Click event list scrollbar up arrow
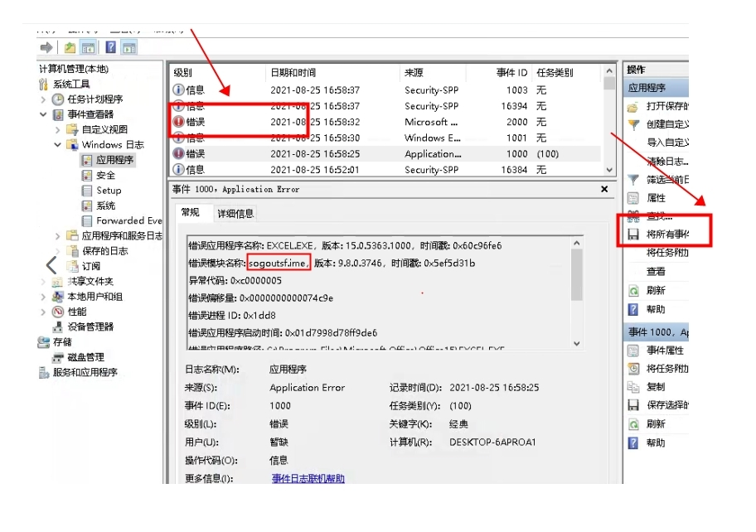The height and width of the screenshot is (532, 756). point(609,70)
